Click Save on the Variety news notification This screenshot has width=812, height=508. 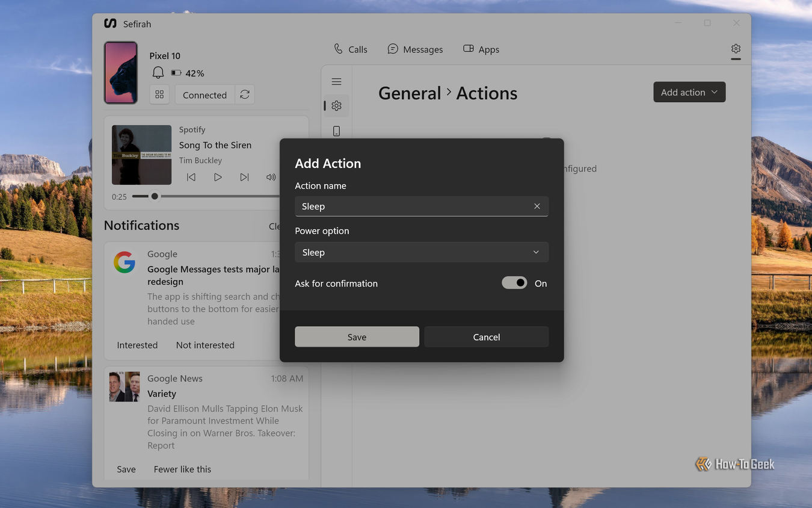coord(126,469)
